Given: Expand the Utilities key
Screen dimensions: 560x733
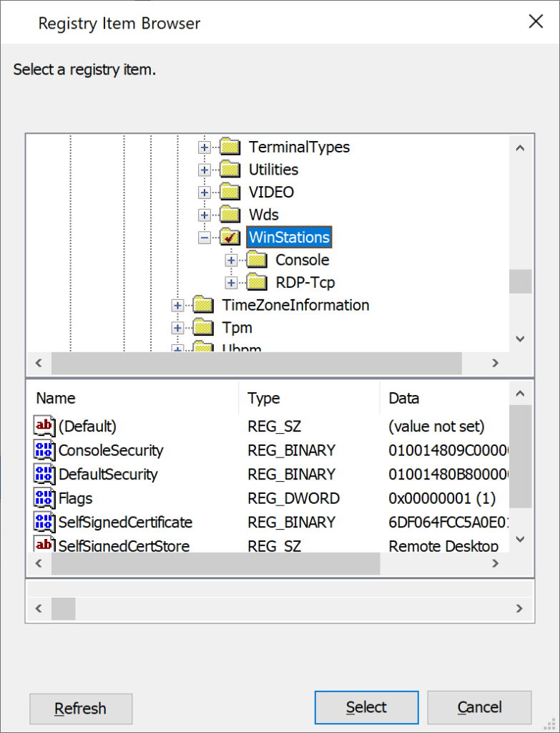Looking at the screenshot, I should [x=205, y=170].
